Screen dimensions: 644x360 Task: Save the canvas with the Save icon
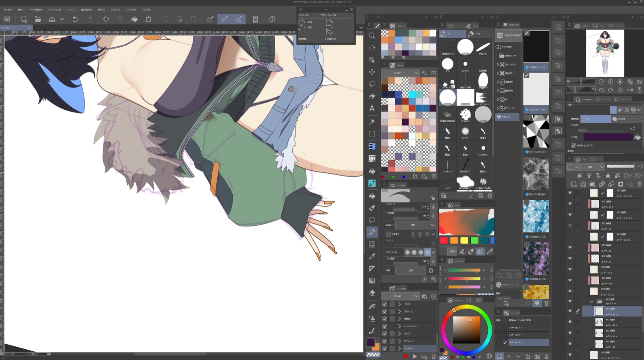(52, 19)
